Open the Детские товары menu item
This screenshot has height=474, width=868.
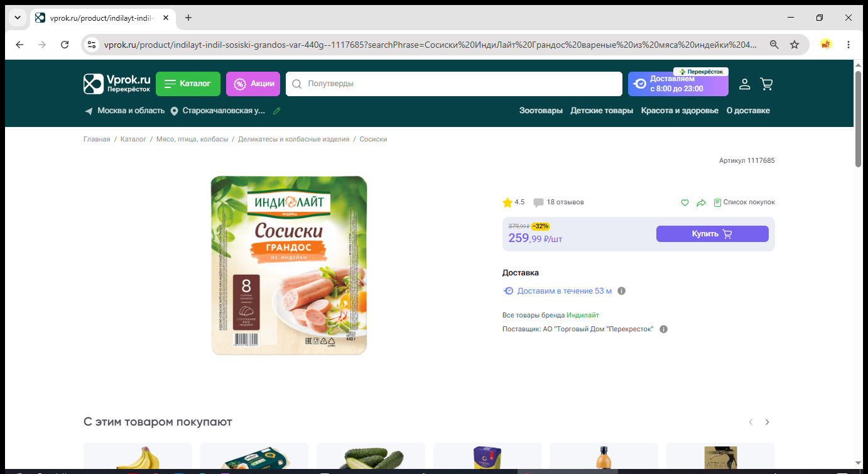(602, 111)
